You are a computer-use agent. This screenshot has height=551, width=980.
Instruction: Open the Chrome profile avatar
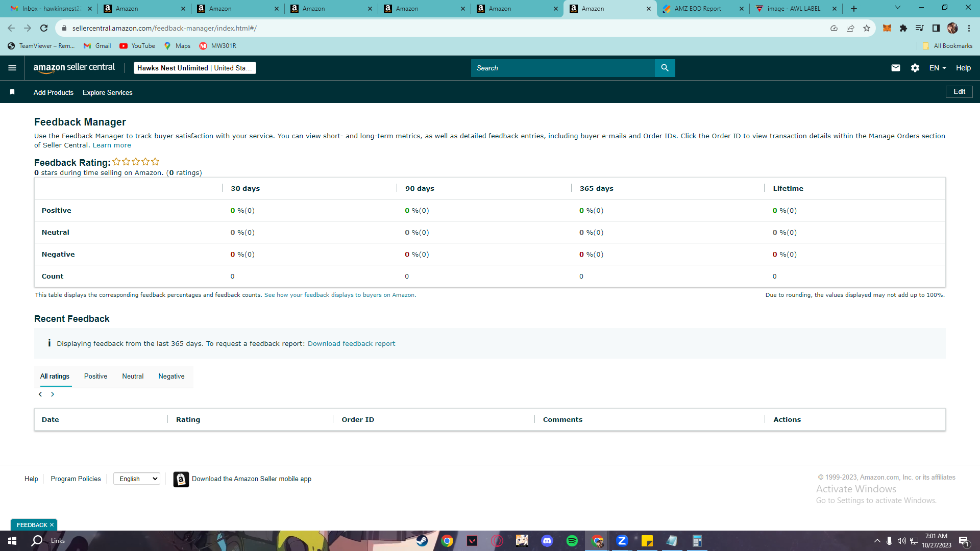pyautogui.click(x=952, y=28)
